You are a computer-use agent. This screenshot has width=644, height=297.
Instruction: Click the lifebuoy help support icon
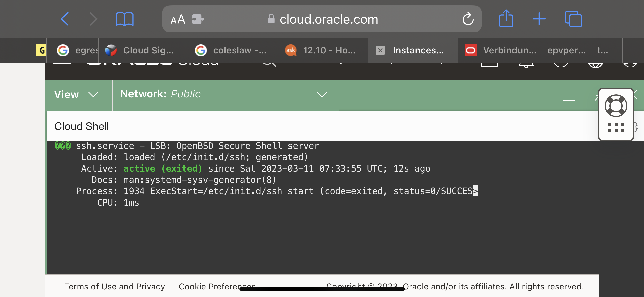click(x=616, y=106)
